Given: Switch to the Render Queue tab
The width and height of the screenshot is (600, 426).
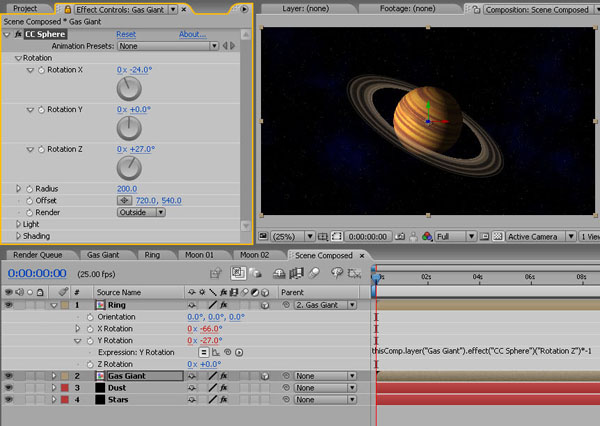Looking at the screenshot, I should 36,255.
